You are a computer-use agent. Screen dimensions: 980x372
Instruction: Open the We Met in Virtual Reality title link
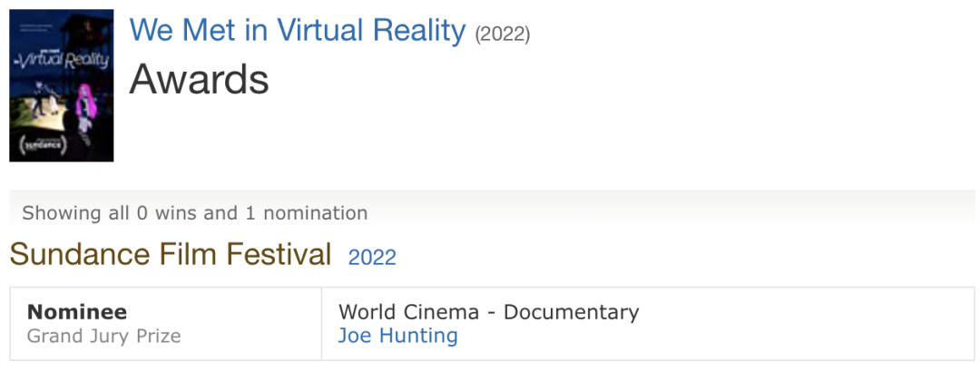[297, 31]
